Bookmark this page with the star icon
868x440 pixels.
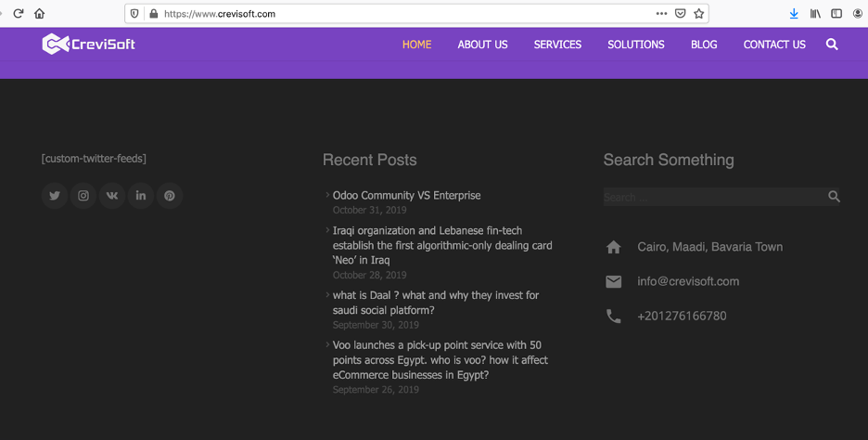(699, 14)
